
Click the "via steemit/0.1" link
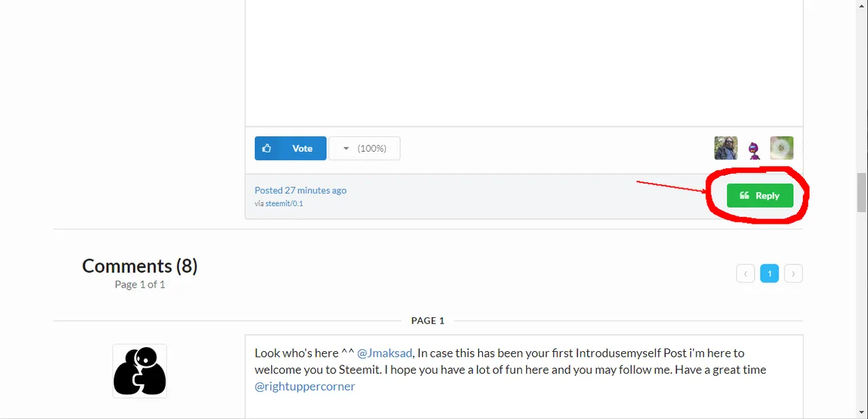(x=279, y=203)
